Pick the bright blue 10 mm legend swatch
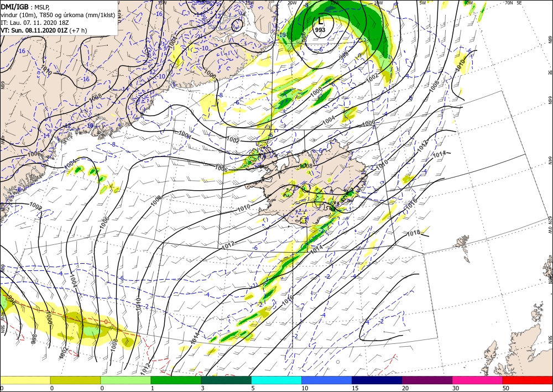The height and width of the screenshot is (392, 553). click(327, 380)
